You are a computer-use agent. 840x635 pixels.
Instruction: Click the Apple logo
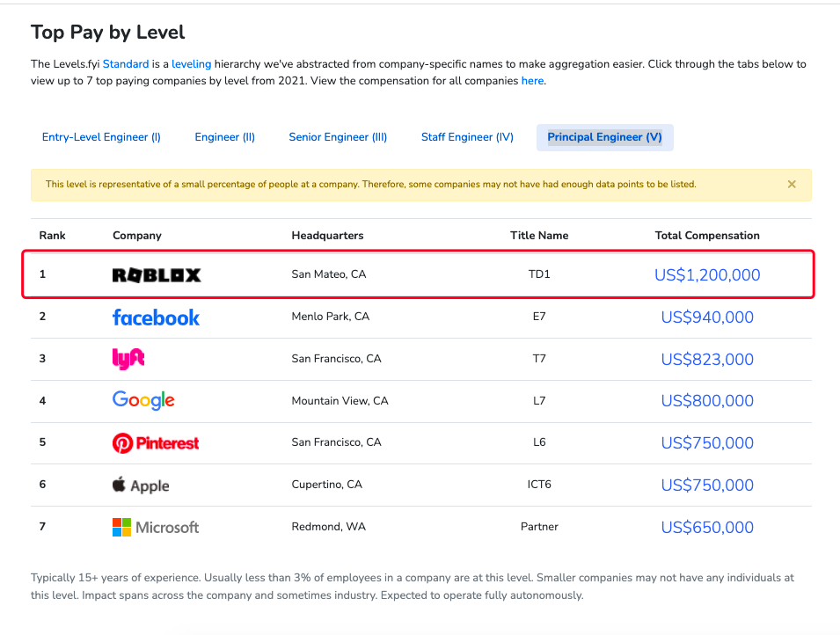[141, 485]
